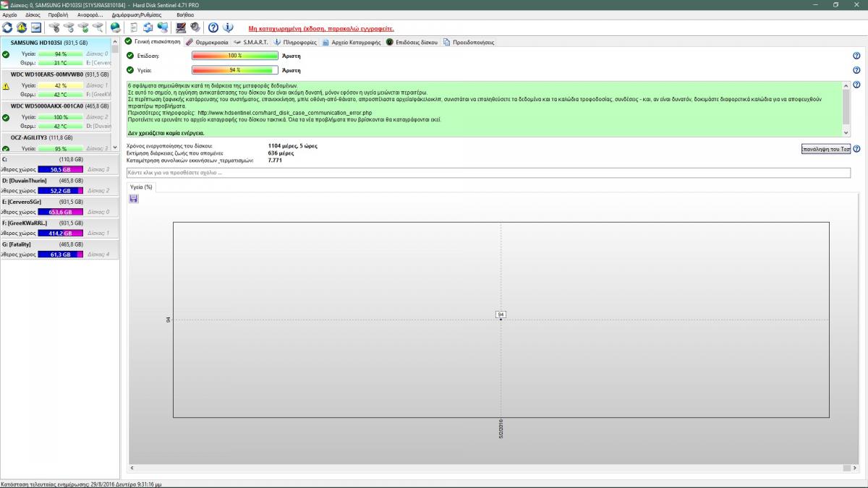Click the refresh disk information toolbar icon

[x=7, y=27]
